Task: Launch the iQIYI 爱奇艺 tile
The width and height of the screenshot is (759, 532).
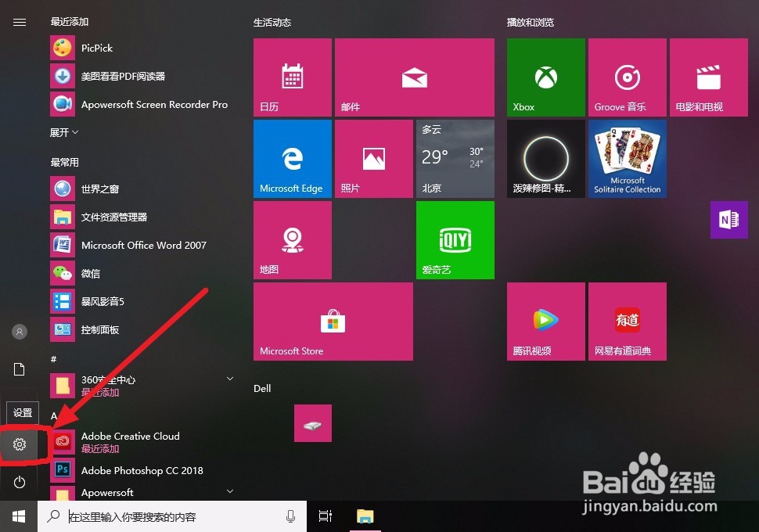Action: [455, 240]
